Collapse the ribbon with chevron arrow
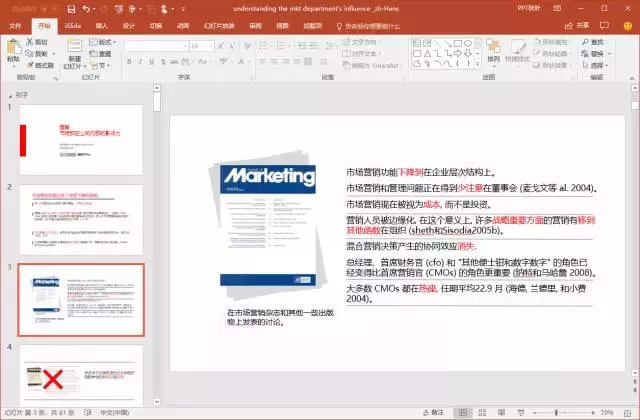Viewport: 640px width, 420px height. [632, 78]
